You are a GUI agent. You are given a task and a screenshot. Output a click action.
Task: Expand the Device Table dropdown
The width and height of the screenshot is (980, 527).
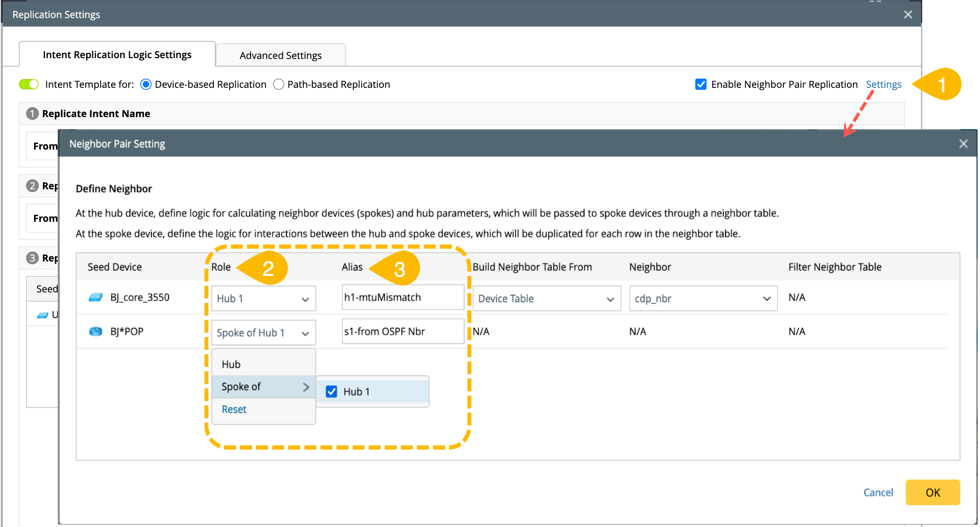click(547, 298)
